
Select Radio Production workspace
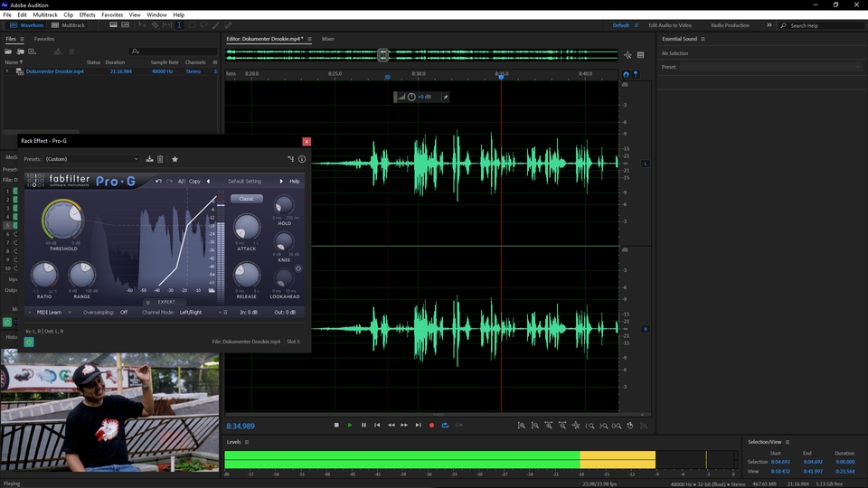tap(730, 25)
